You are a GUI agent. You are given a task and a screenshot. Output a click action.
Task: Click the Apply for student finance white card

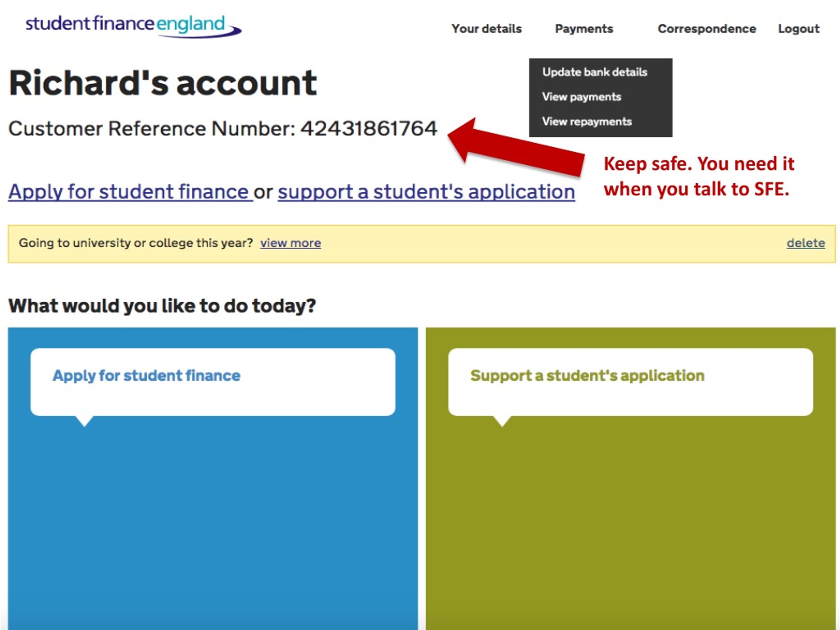tap(213, 382)
